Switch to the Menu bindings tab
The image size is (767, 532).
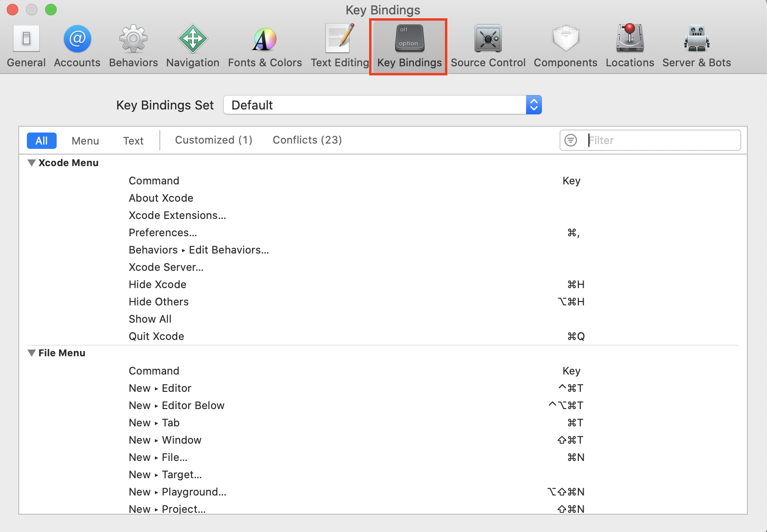pyautogui.click(x=85, y=141)
